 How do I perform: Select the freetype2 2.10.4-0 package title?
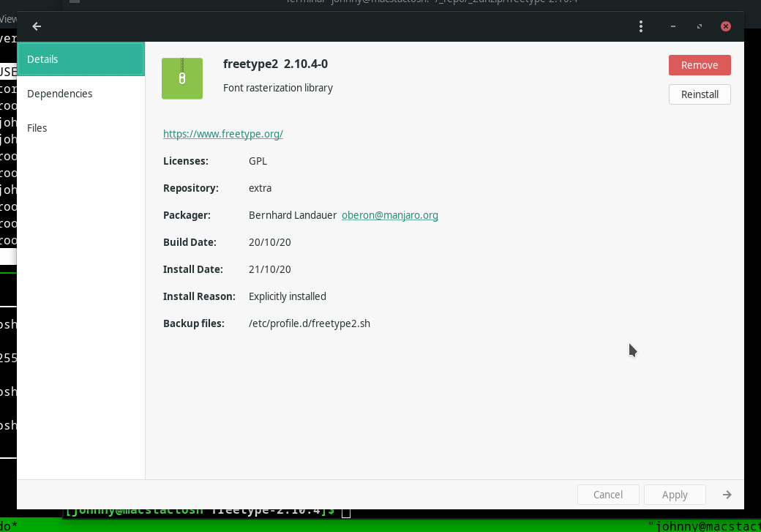(x=275, y=64)
